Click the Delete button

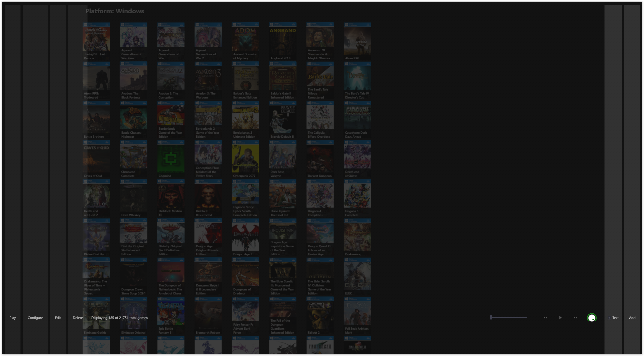[x=78, y=318]
